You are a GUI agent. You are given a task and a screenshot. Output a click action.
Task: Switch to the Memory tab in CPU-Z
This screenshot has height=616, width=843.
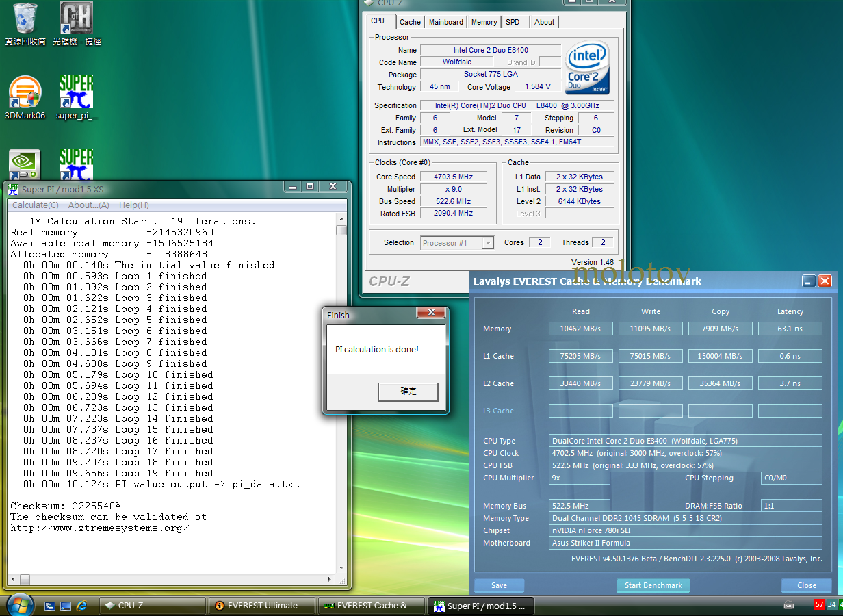coord(484,22)
